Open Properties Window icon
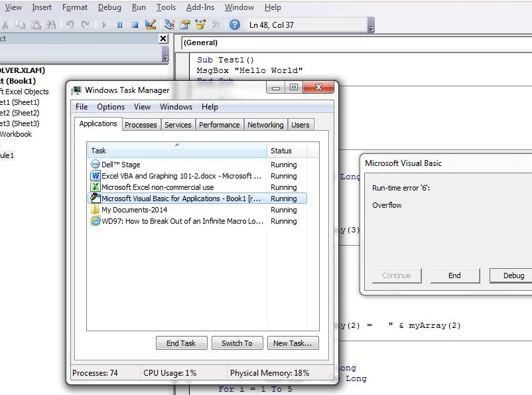The height and width of the screenshot is (395, 532). [x=185, y=25]
